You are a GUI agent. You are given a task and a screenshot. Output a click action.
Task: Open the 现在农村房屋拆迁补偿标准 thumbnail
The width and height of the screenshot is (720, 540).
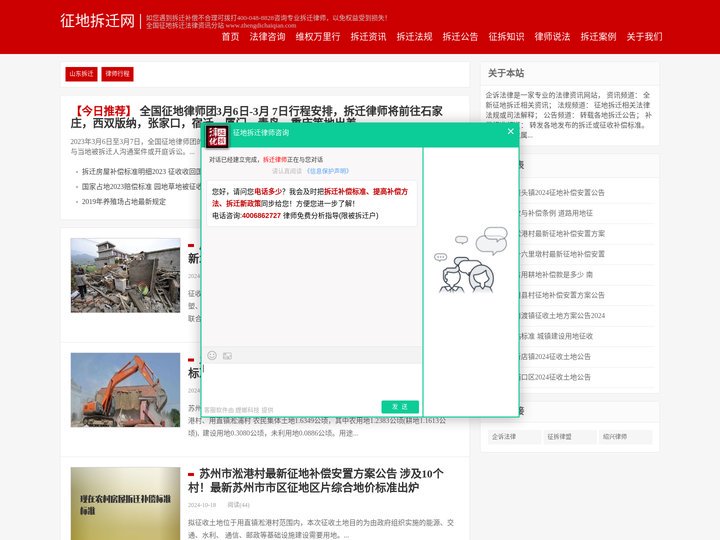coord(125,504)
